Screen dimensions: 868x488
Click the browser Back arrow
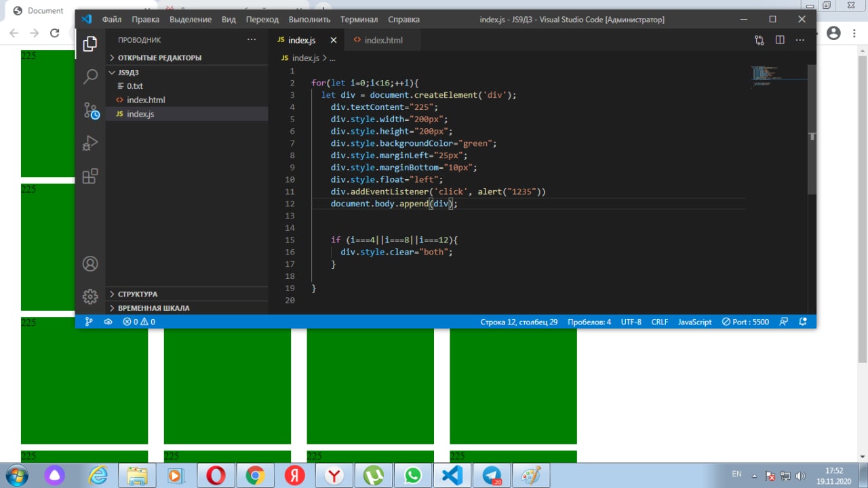(x=14, y=33)
